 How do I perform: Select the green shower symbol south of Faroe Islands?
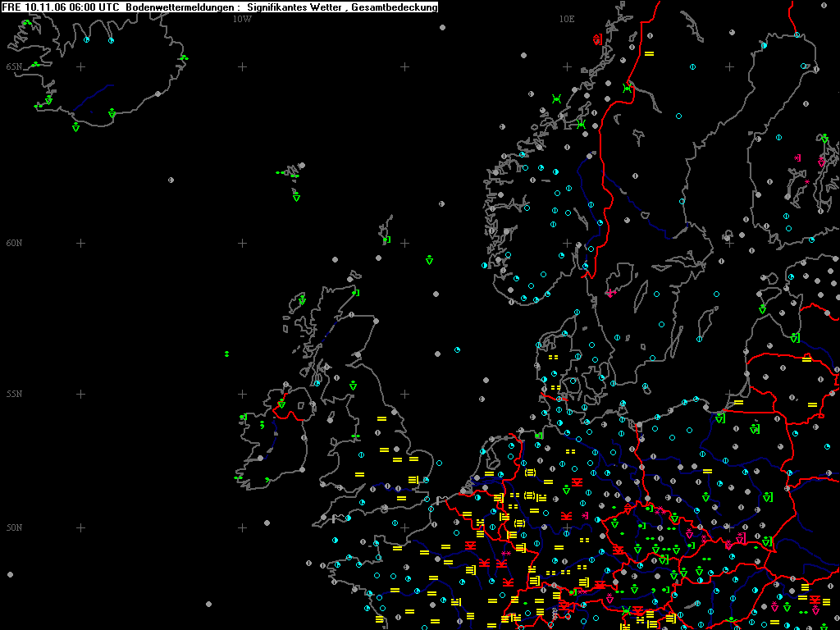296,197
